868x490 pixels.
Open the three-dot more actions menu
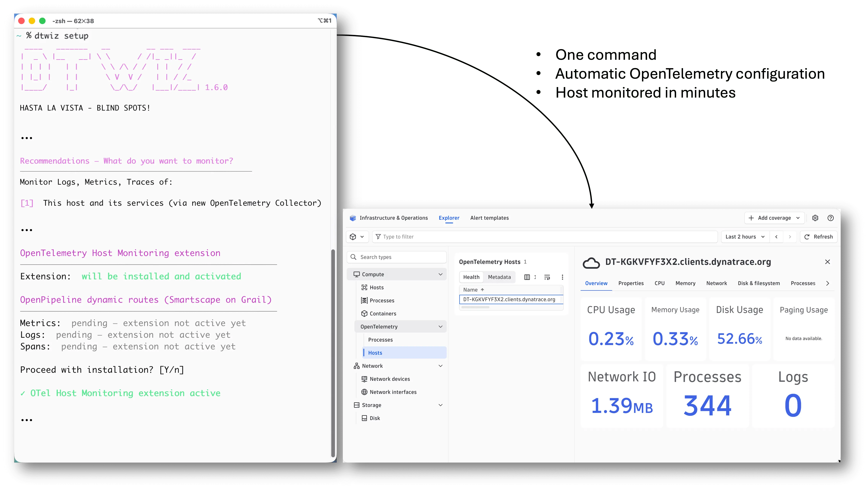[562, 277]
